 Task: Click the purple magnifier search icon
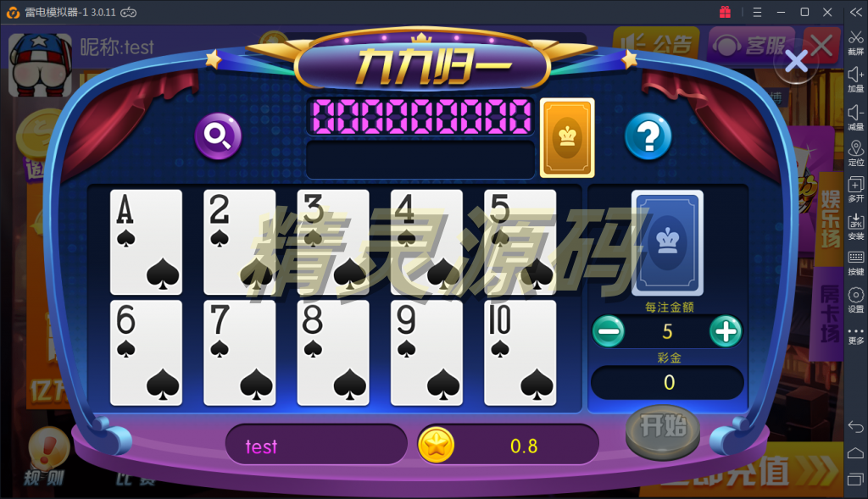point(218,136)
